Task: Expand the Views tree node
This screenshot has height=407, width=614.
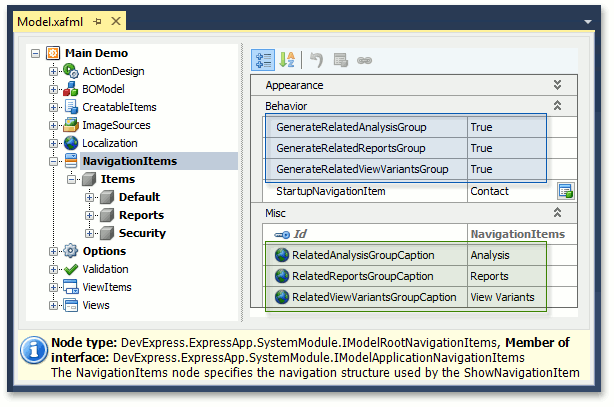Action: click(53, 306)
